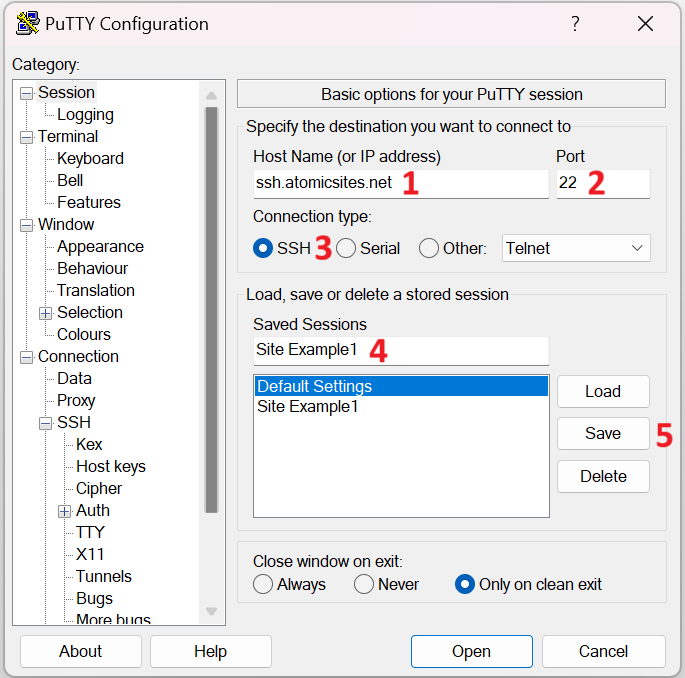Open the Cipher category
Screen dimensions: 685x678
click(x=99, y=488)
